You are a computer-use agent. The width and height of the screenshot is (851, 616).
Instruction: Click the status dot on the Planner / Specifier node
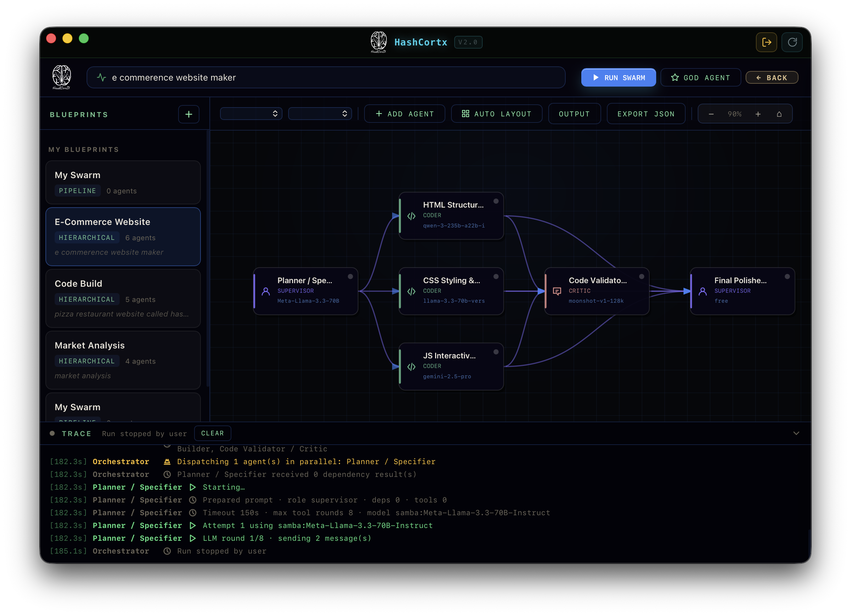tap(350, 277)
